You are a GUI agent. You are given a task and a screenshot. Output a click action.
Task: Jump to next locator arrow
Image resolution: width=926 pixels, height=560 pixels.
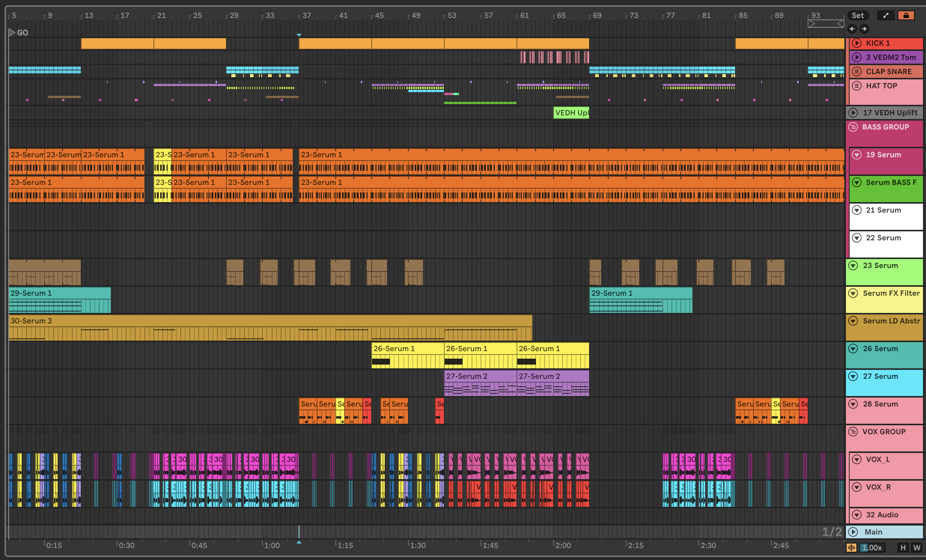point(864,29)
